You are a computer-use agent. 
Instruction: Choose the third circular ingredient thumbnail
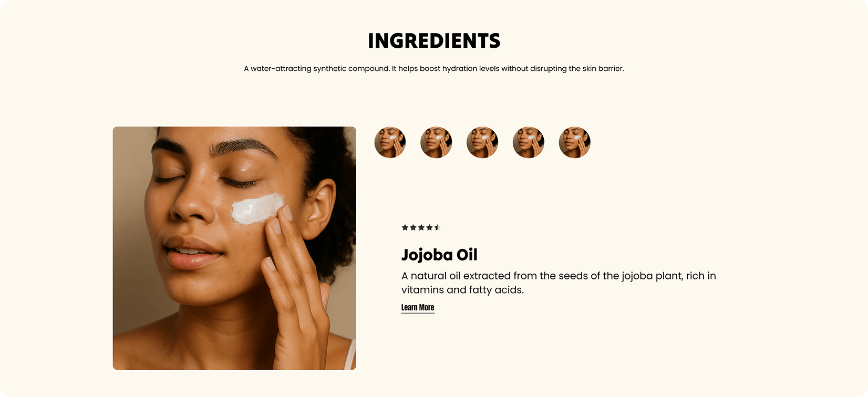click(482, 142)
